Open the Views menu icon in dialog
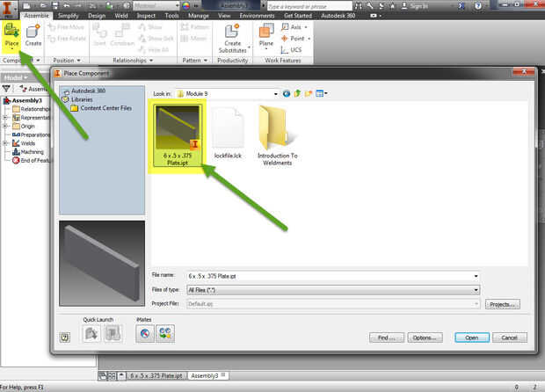Image resolution: width=545 pixels, height=392 pixels. click(321, 93)
